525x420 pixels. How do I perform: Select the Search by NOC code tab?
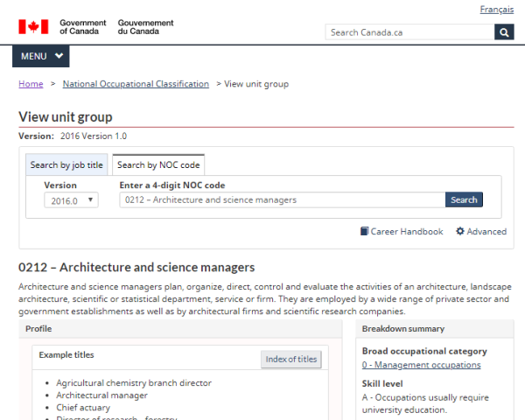click(158, 164)
